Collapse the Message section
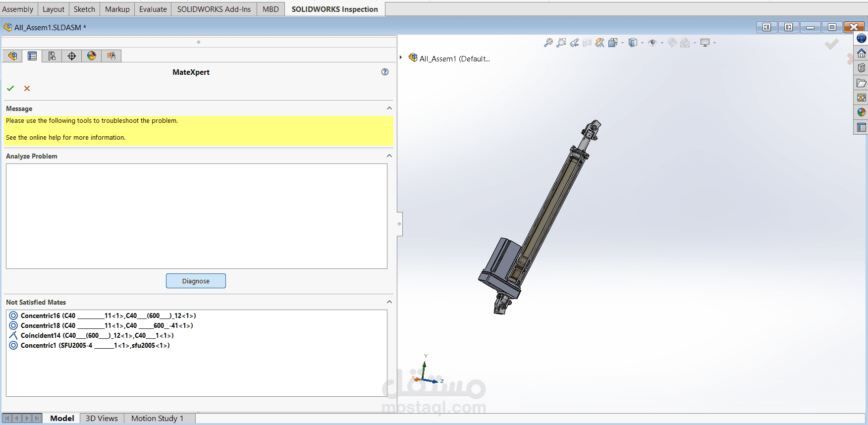This screenshot has width=868, height=425. pos(389,108)
